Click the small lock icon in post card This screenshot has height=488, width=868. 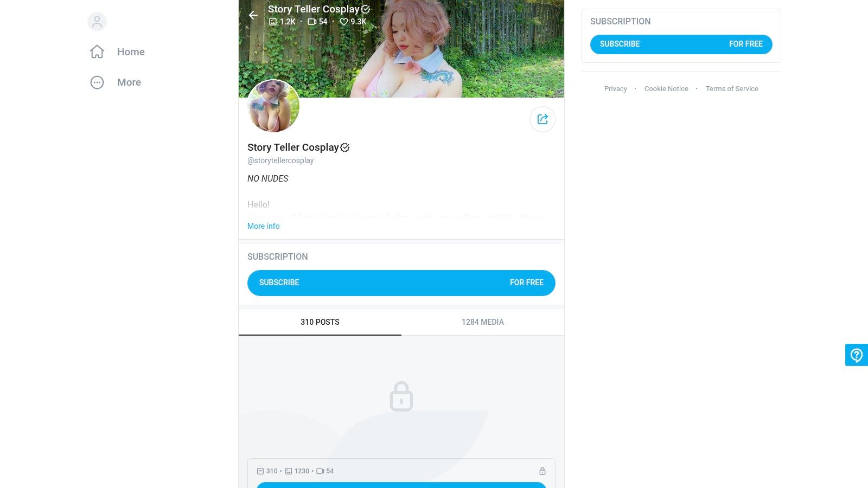click(542, 471)
